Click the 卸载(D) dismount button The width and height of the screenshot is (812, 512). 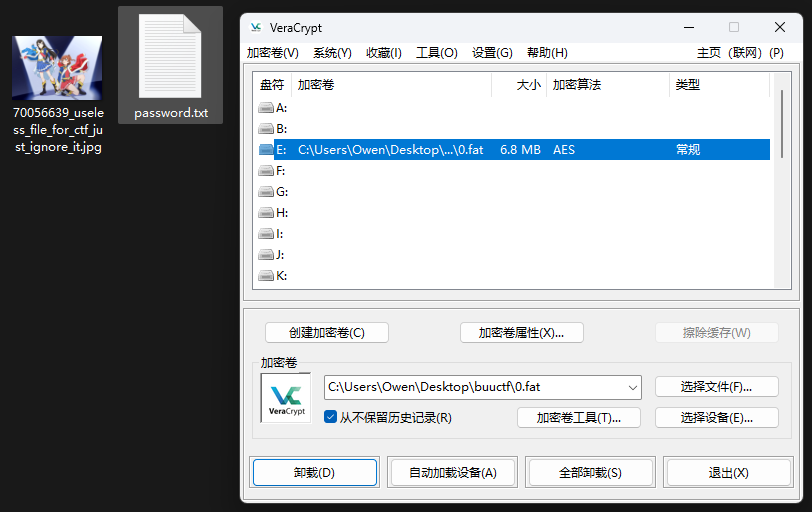click(x=314, y=472)
